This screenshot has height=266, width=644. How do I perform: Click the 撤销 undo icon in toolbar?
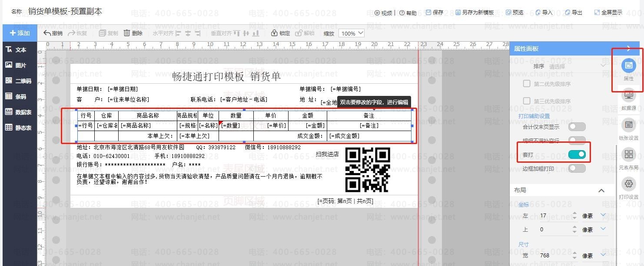[x=47, y=33]
